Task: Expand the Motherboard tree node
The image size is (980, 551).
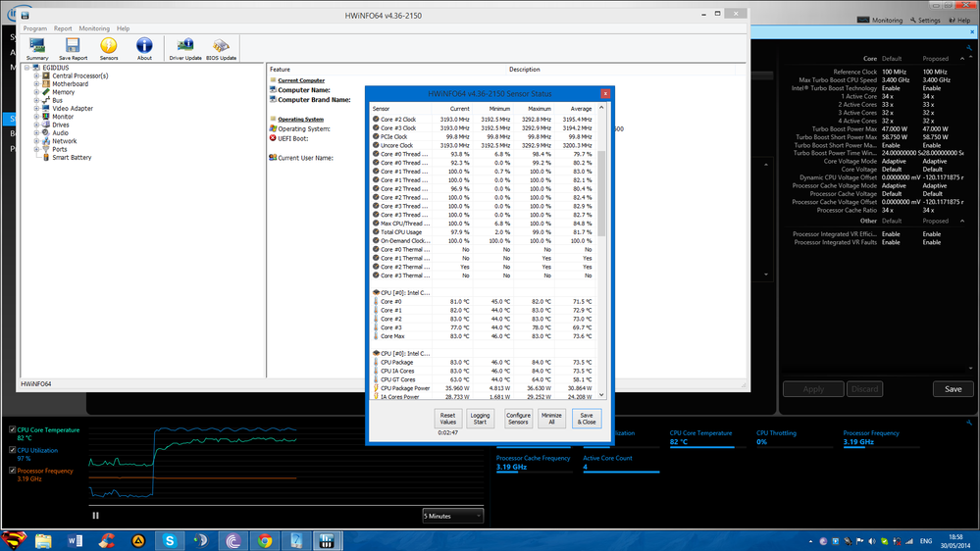Action: click(36, 83)
